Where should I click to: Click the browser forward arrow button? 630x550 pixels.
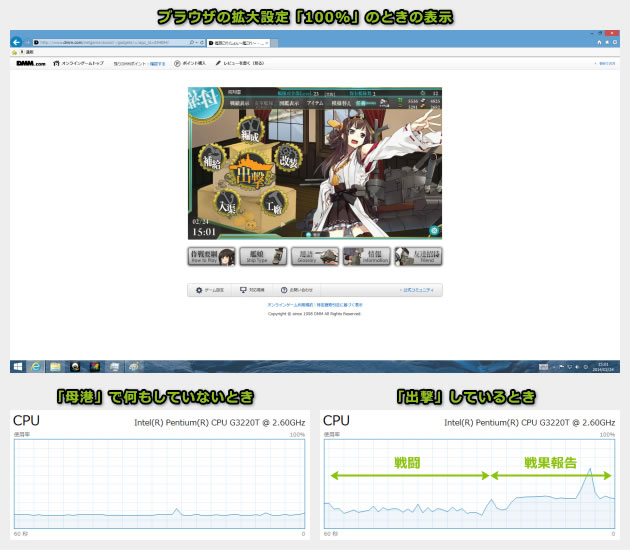[27, 42]
